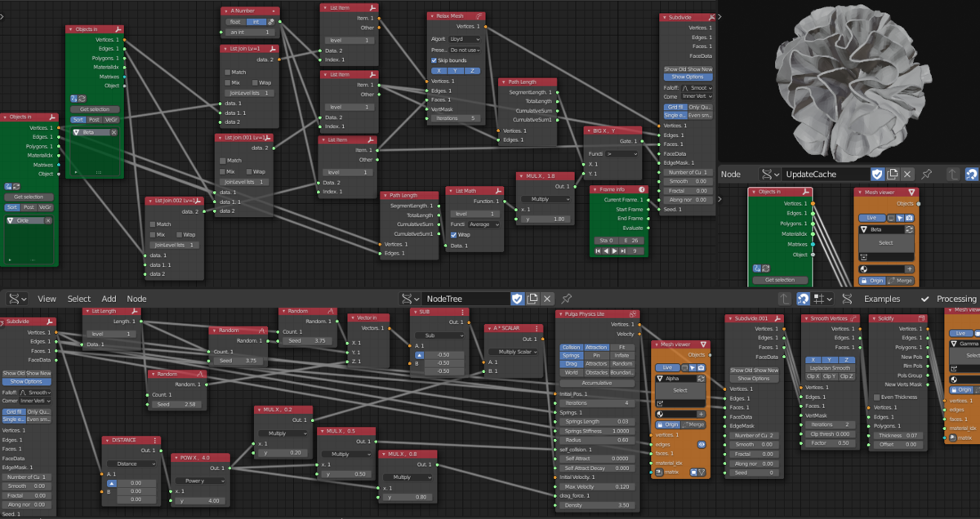
Task: Adjust Springs Stiffness value in Pulga Physics
Action: coord(597,430)
